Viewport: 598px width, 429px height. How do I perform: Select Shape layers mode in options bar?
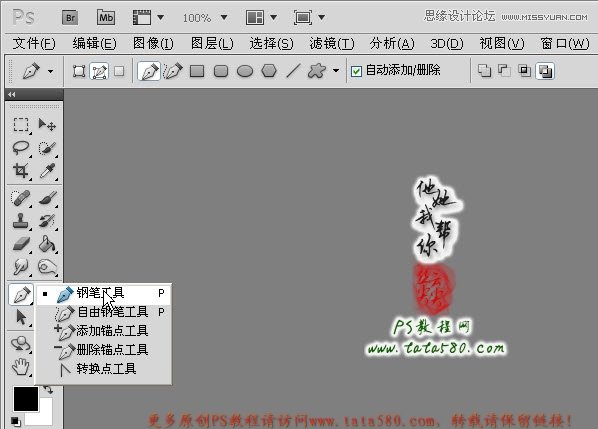pyautogui.click(x=79, y=71)
